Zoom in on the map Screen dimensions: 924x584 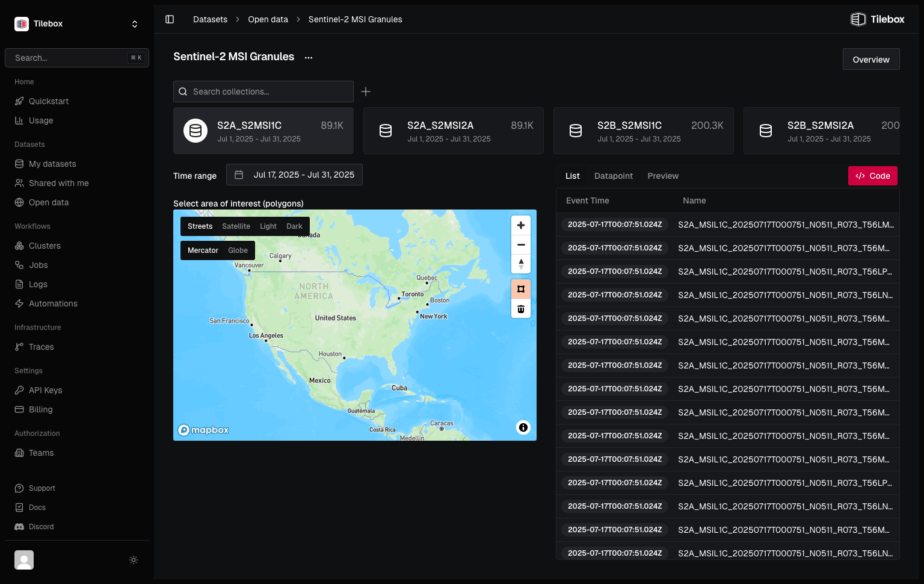pyautogui.click(x=521, y=225)
